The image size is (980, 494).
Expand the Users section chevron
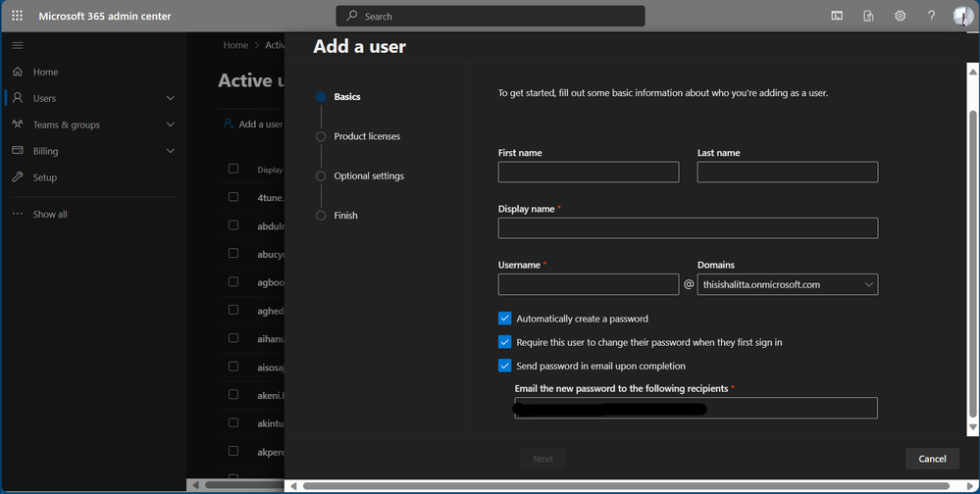[x=171, y=98]
